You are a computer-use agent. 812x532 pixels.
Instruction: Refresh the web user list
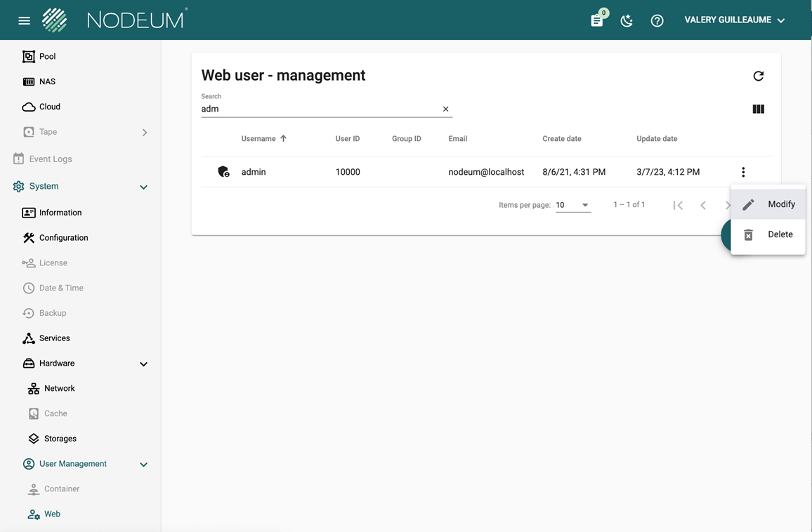click(x=758, y=76)
